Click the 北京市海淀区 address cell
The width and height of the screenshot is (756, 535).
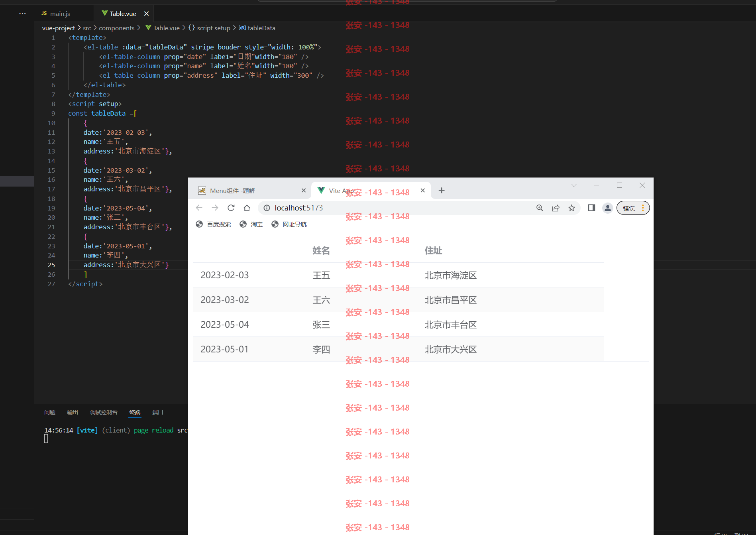click(451, 275)
